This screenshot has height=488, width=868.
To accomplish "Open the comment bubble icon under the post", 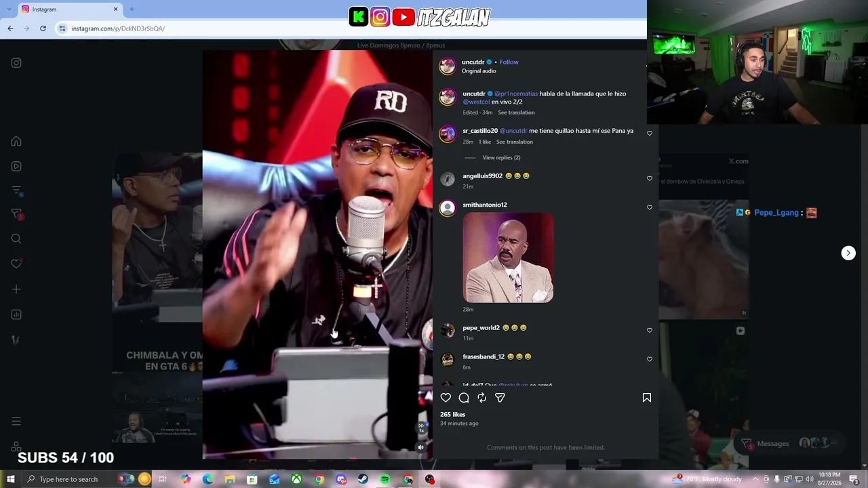I will pos(464,398).
